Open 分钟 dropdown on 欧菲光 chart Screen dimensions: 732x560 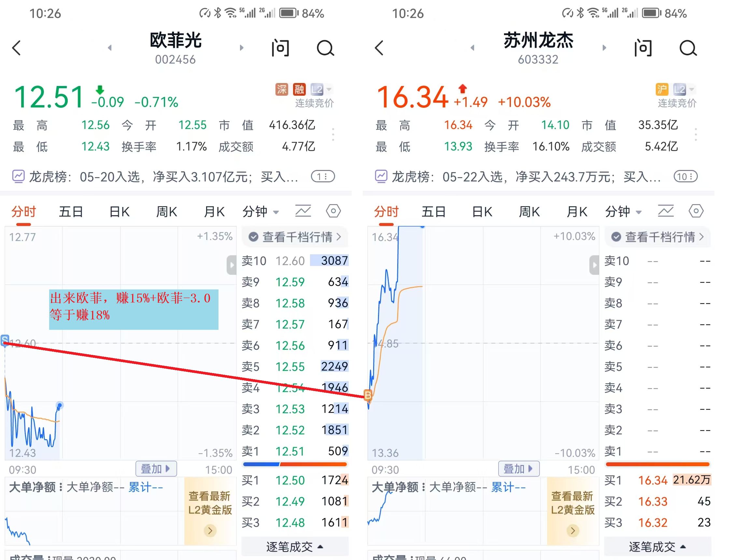(x=261, y=212)
